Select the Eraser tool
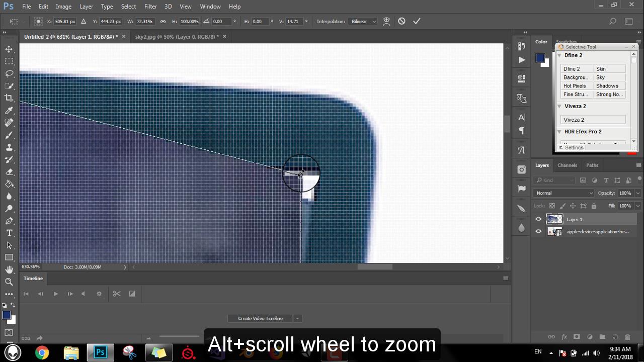This screenshot has height=362, width=644. pyautogui.click(x=9, y=172)
